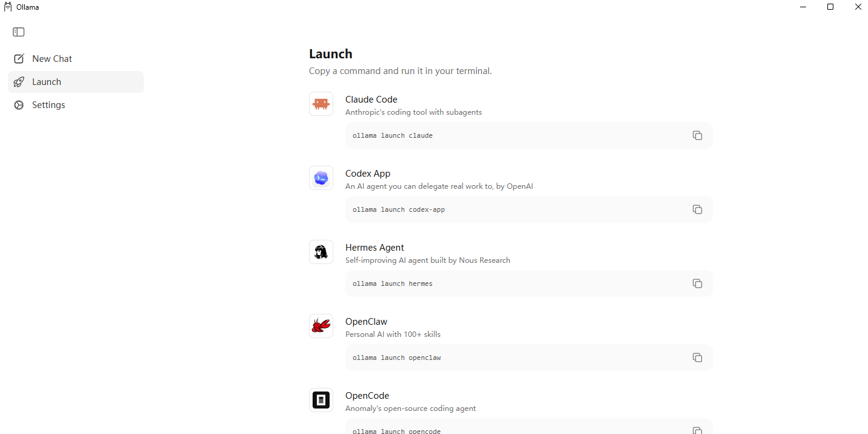
Task: Click the 'ollama launch claude' command text
Action: pyautogui.click(x=393, y=135)
